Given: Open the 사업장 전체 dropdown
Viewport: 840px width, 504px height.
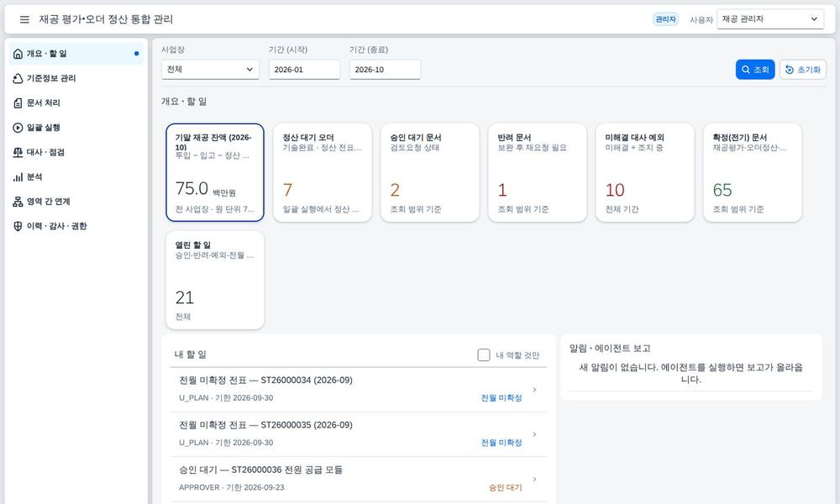Looking at the screenshot, I should tap(210, 70).
